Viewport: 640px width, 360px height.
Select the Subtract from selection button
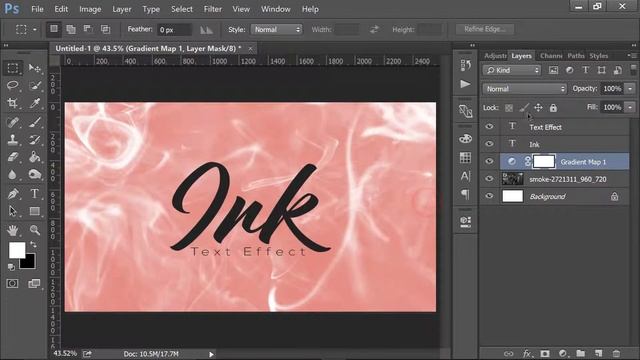[x=88, y=29]
